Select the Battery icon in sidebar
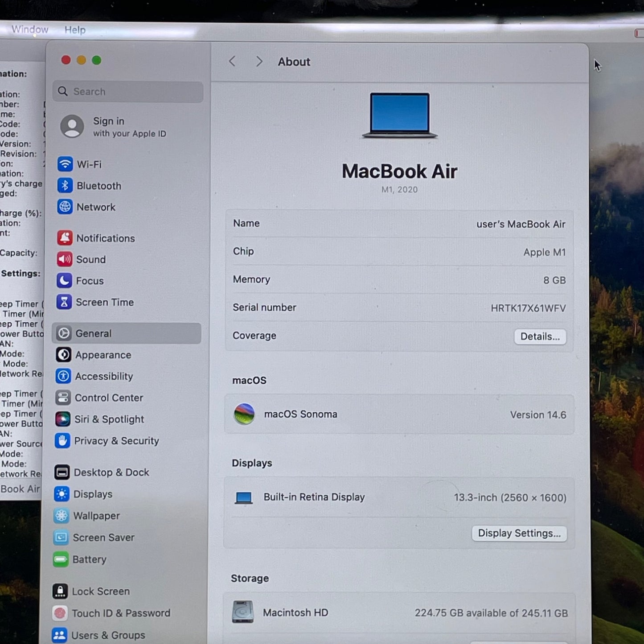Viewport: 644px width, 644px height. (x=61, y=559)
